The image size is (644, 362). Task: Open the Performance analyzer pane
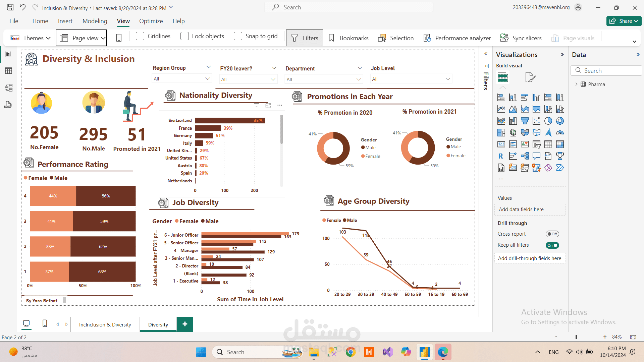[x=457, y=38]
